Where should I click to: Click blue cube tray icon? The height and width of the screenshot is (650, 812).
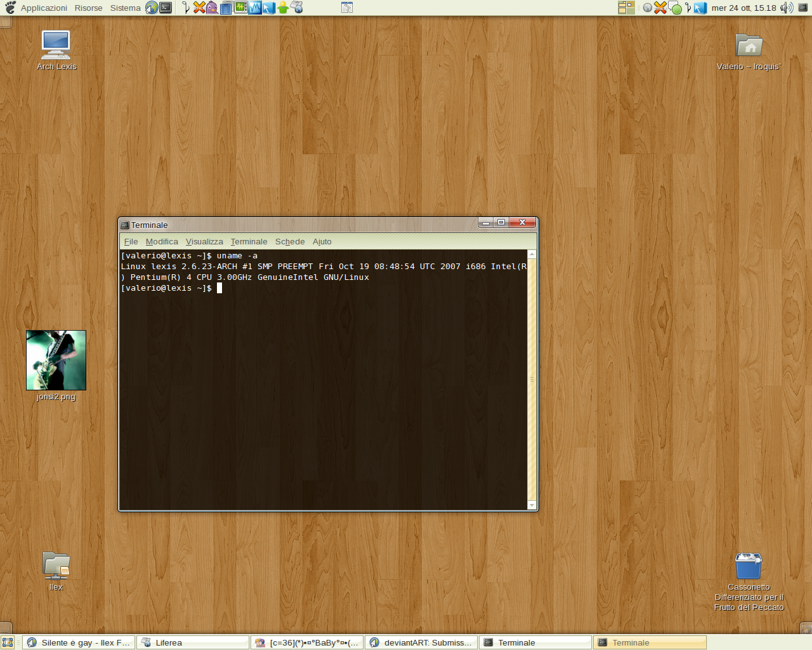[700, 8]
